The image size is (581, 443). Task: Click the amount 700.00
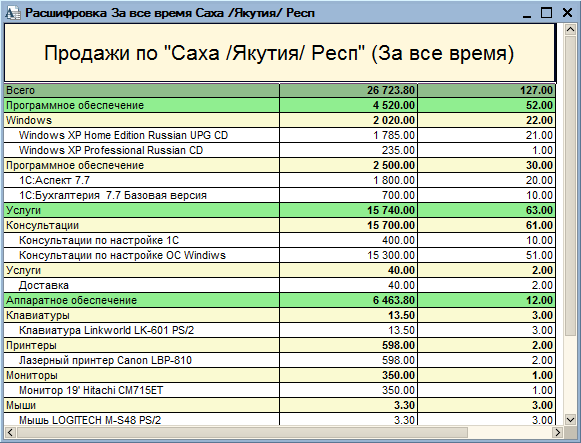click(398, 195)
